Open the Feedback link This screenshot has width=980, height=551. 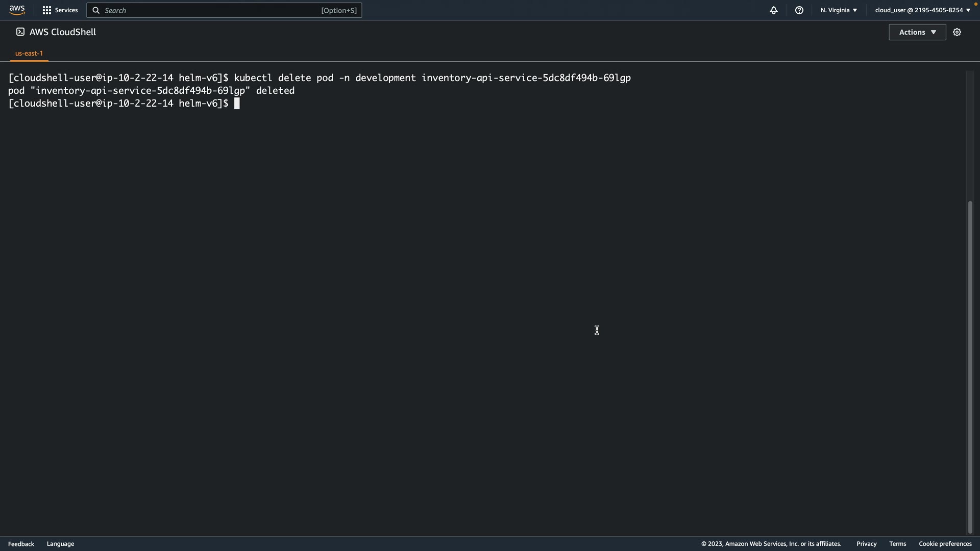[x=21, y=544]
